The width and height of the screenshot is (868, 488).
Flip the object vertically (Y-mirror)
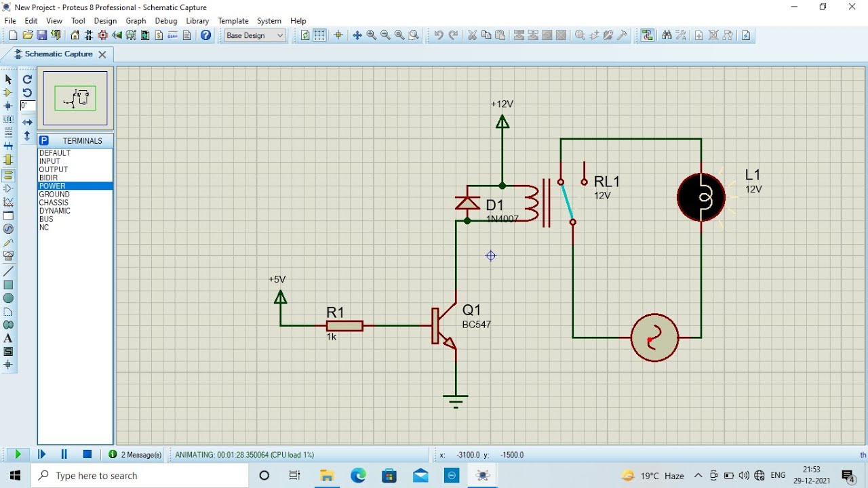tap(27, 136)
